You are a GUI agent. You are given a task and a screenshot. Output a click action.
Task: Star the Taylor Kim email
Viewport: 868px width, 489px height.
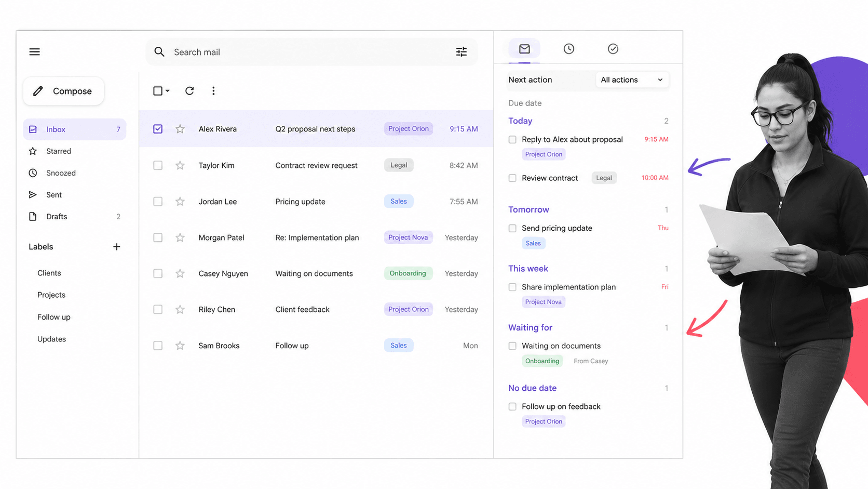coord(180,165)
